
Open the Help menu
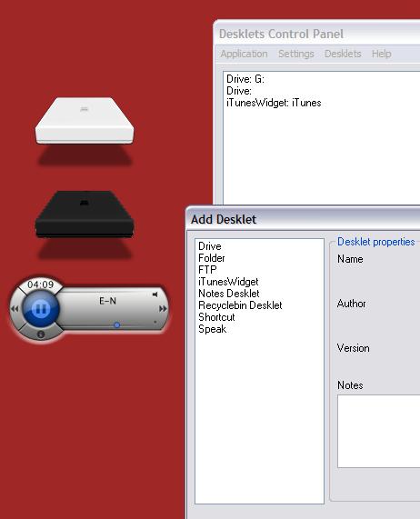381,54
